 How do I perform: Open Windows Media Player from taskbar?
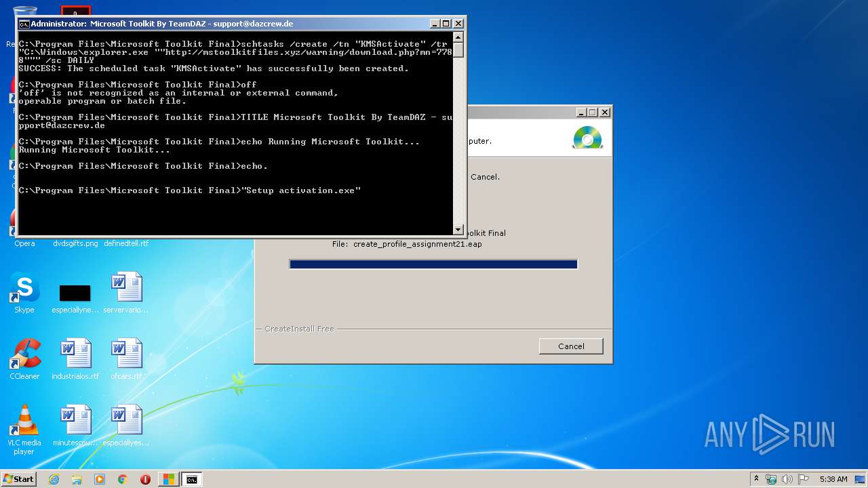tap(100, 479)
